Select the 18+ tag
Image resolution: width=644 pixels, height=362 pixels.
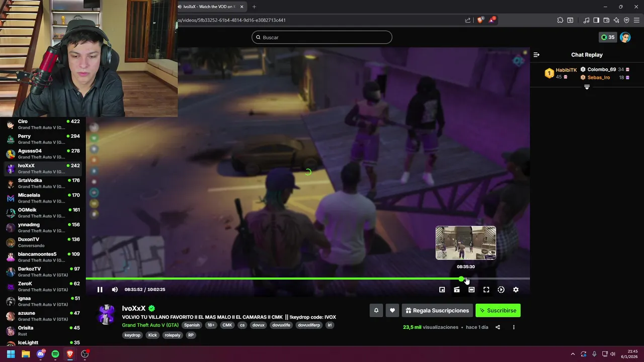coord(211,325)
